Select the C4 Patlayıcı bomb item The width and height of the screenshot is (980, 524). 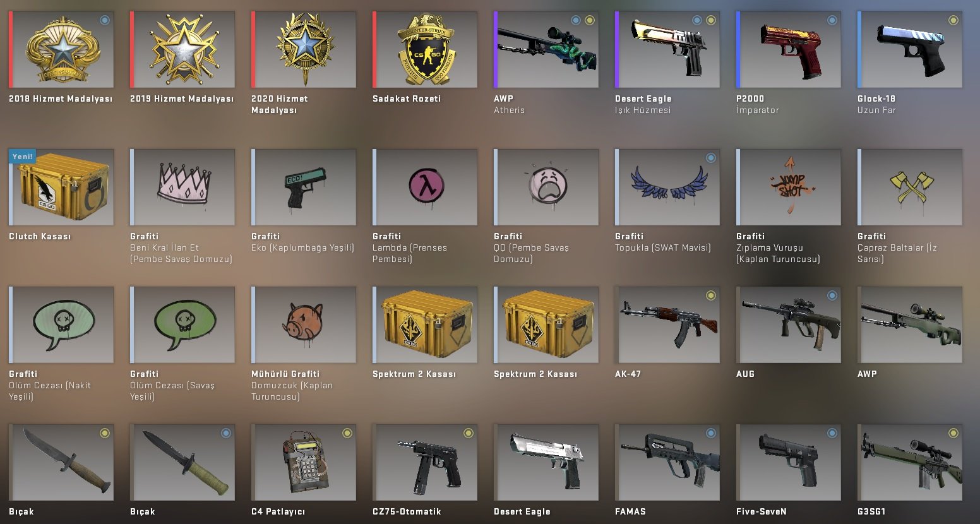304,462
